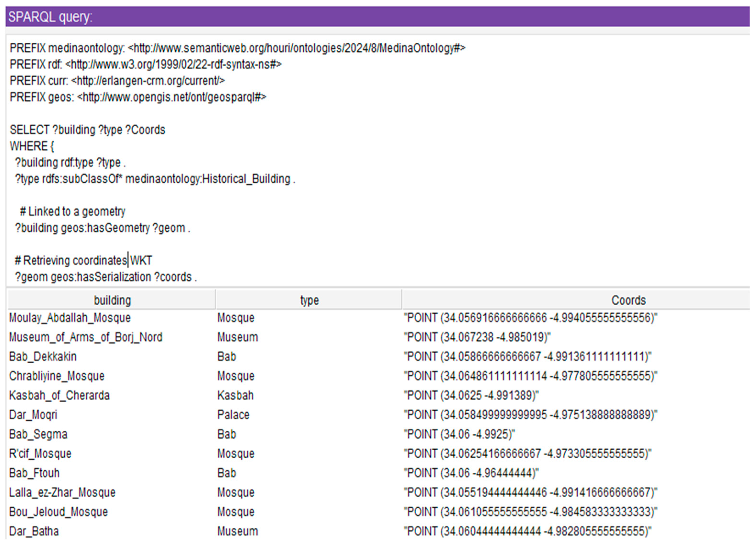The height and width of the screenshot is (551, 756).
Task: Select the Lalla_ez-Zhar_Mosque entry
Action: [62, 493]
